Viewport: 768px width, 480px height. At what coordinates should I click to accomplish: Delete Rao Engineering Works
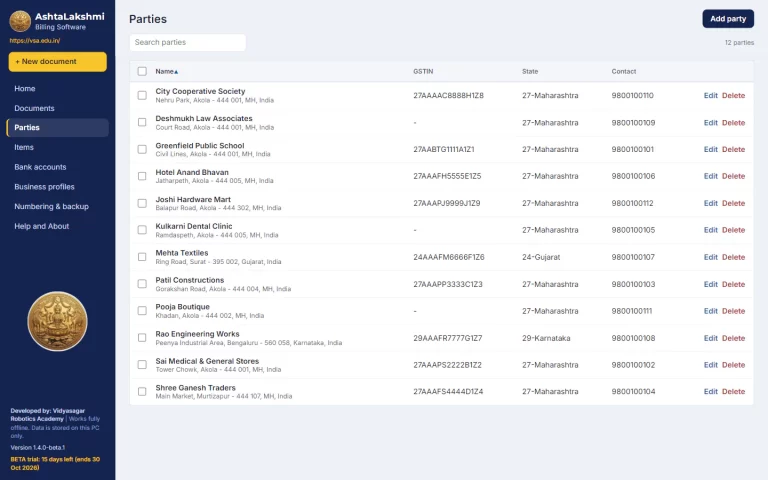[733, 338]
